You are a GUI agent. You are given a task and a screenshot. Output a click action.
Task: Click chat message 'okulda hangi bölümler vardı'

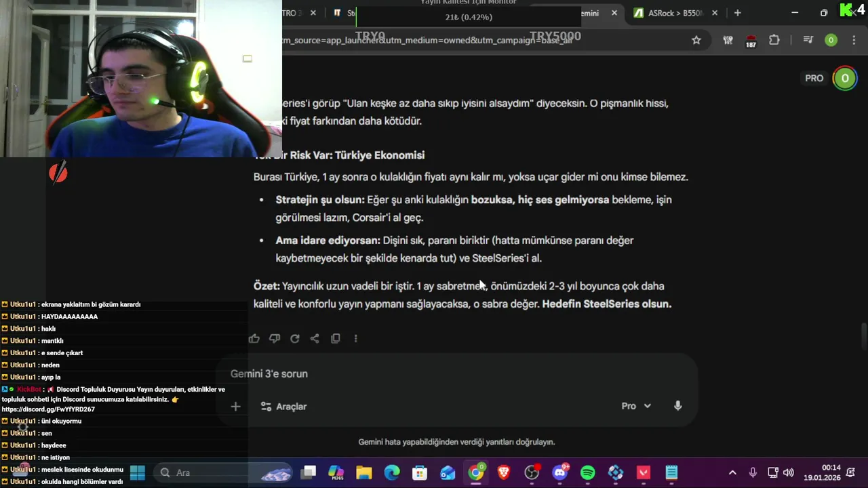coord(82,482)
